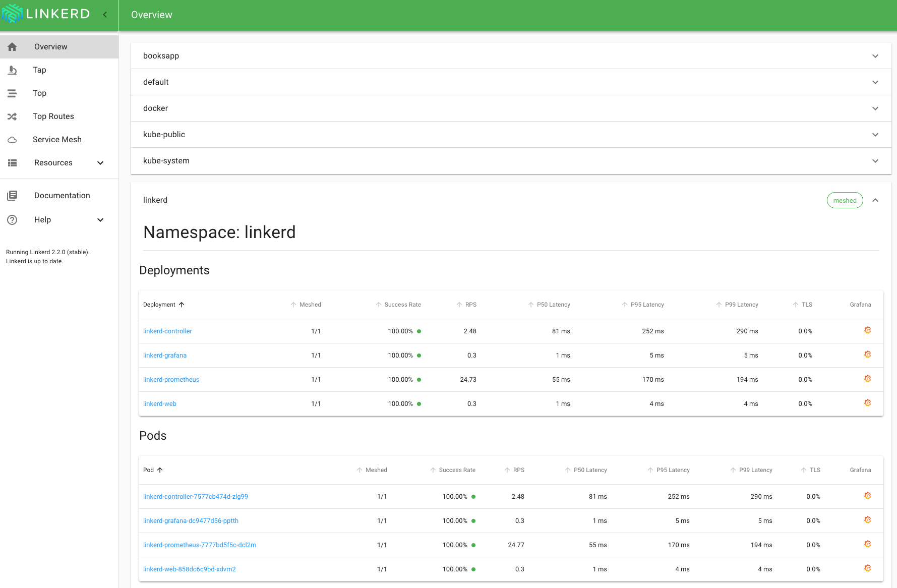This screenshot has width=897, height=588.
Task: Expand the Resources menu in sidebar
Action: 100,163
